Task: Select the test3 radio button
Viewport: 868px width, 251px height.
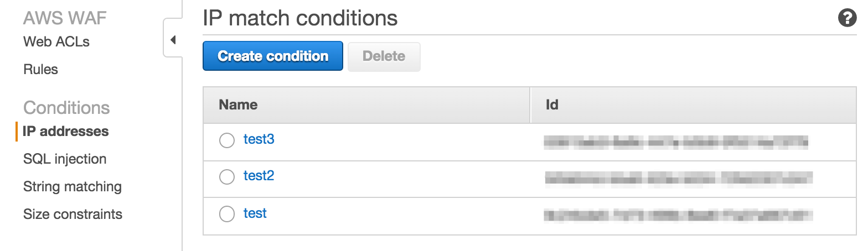Action: (227, 141)
